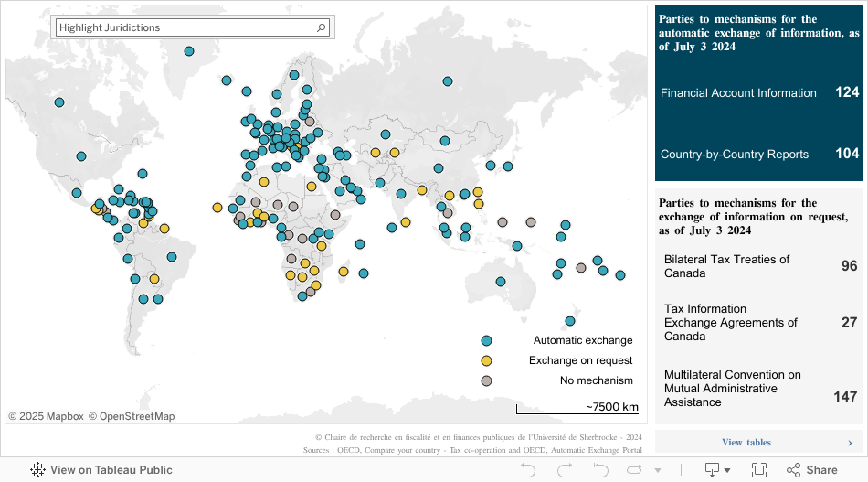Open the View tables link

click(x=746, y=443)
